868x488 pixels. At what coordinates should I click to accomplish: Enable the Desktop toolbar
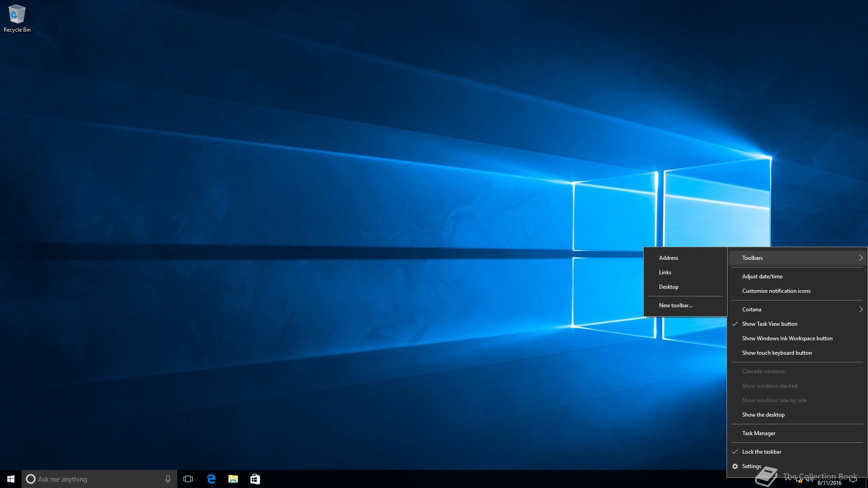[x=685, y=287]
